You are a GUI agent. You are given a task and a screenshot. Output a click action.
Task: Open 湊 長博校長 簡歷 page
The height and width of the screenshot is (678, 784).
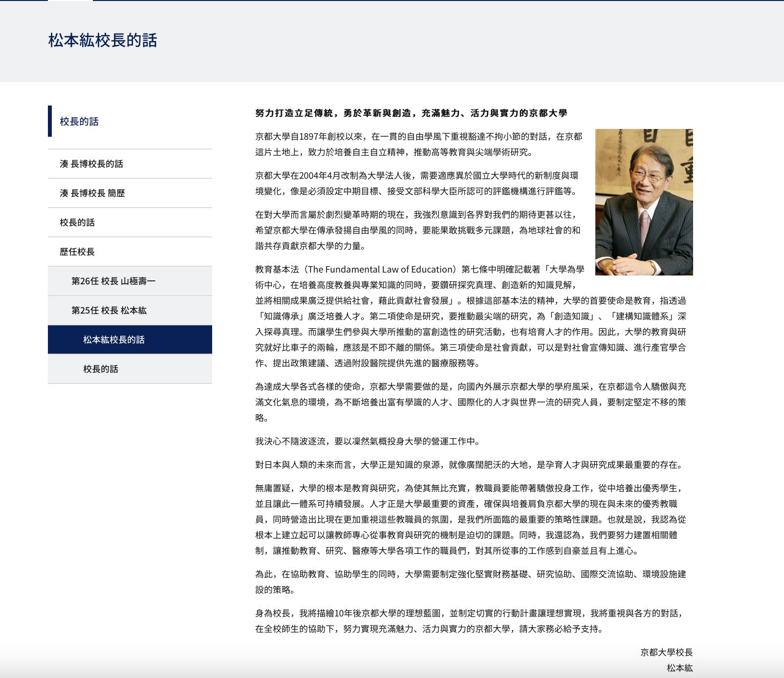pyautogui.click(x=92, y=193)
